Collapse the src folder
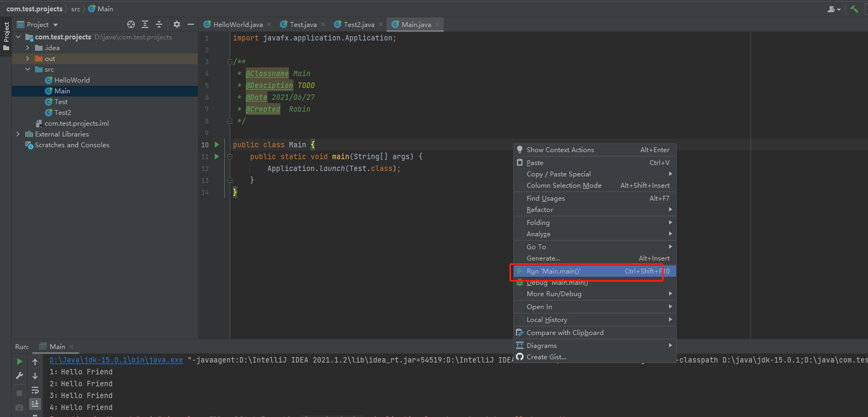Image resolution: width=868 pixels, height=417 pixels. (27, 70)
